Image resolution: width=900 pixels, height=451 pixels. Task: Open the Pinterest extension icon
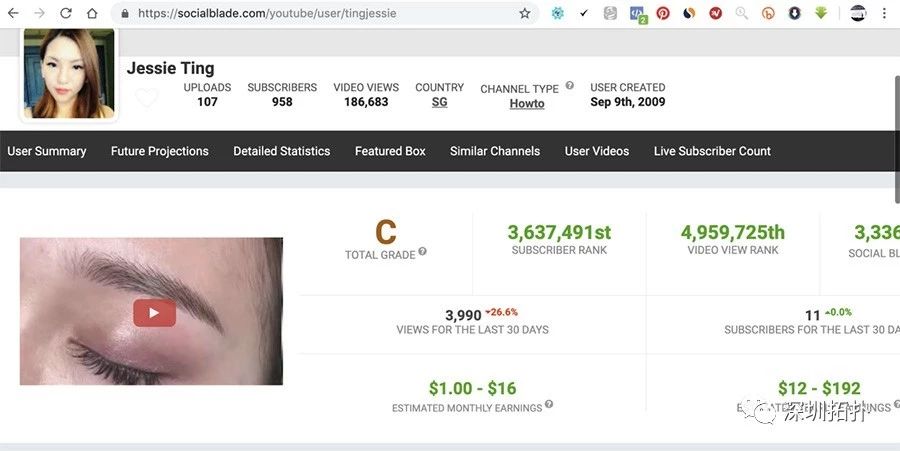pyautogui.click(x=663, y=14)
